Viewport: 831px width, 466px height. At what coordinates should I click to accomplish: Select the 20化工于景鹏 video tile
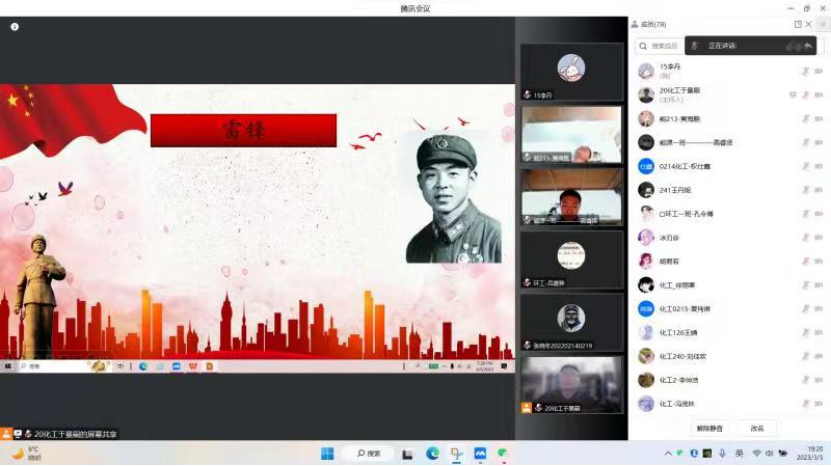[x=571, y=385]
